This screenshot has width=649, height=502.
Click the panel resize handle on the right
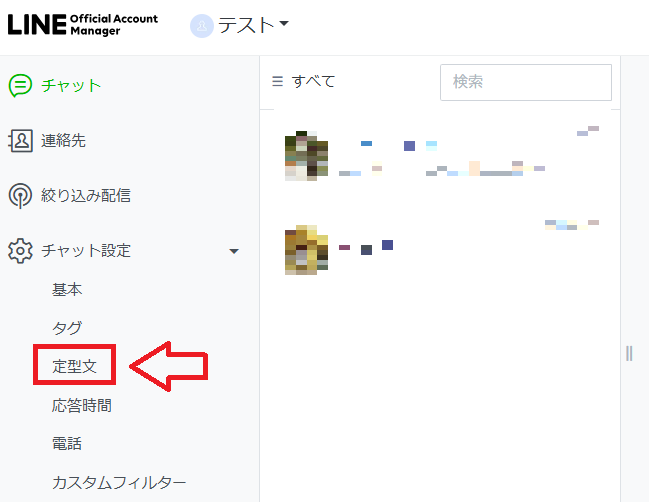click(x=629, y=353)
